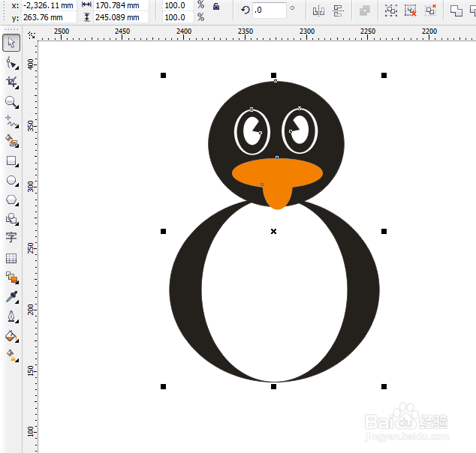Click the penguin's orange beak ellipse
476x453 pixels.
tap(277, 172)
